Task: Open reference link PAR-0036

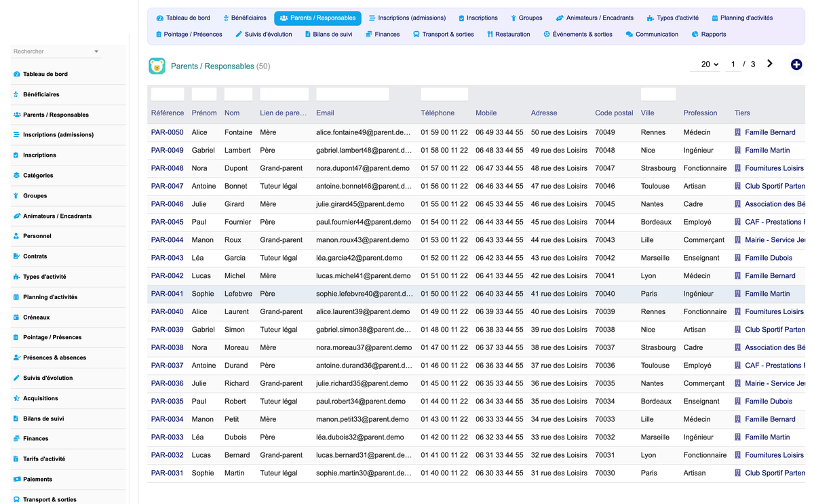Action: 167,383
